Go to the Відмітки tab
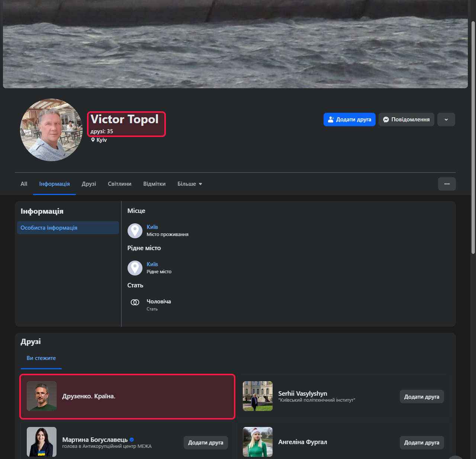The image size is (476, 459). click(x=154, y=184)
